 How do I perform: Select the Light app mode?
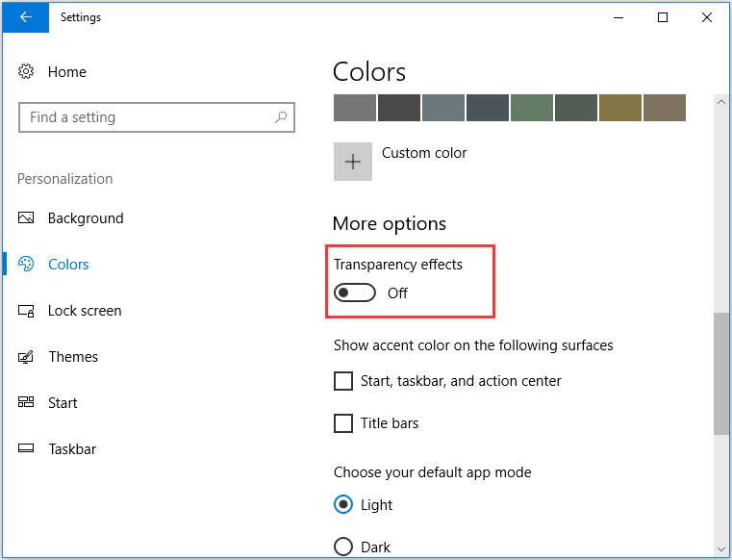click(x=343, y=504)
